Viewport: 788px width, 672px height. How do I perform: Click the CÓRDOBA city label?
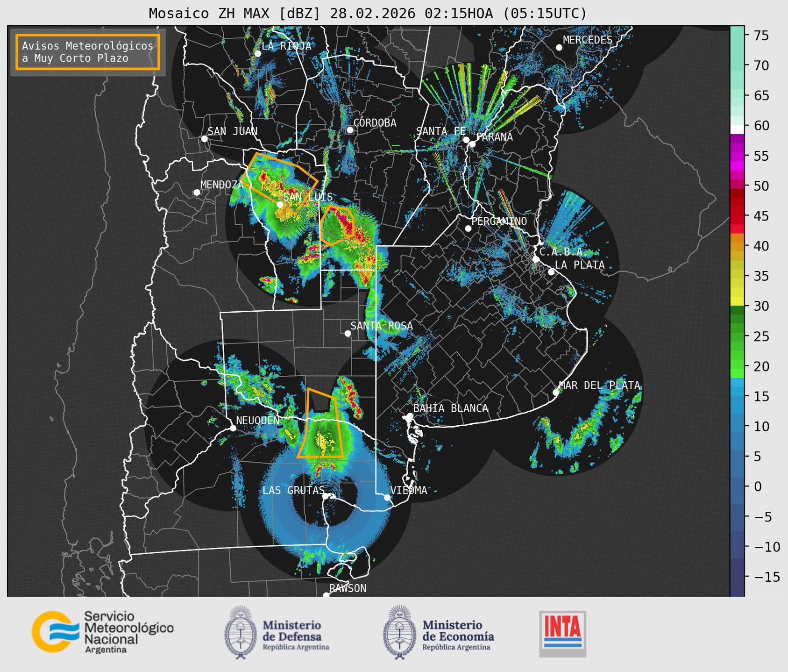[x=375, y=122]
